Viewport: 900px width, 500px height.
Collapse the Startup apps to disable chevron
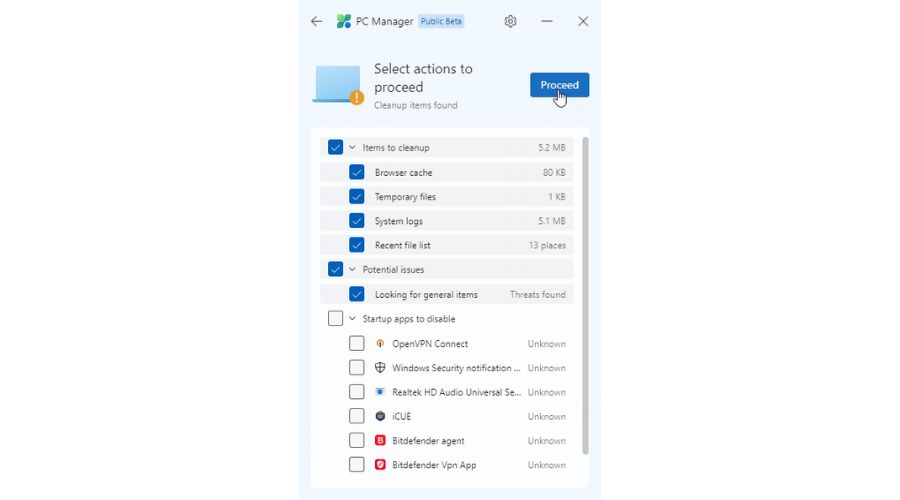pyautogui.click(x=352, y=319)
